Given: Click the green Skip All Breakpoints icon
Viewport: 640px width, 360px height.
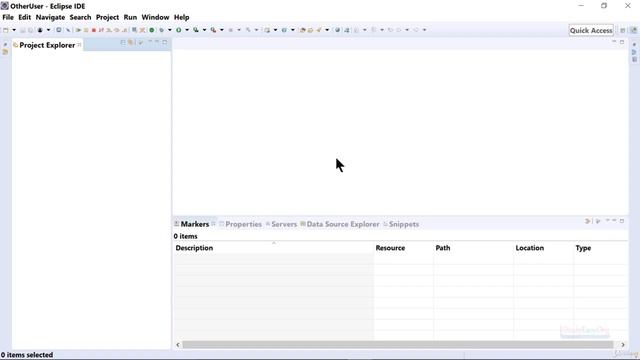Looking at the screenshot, I should (152, 30).
